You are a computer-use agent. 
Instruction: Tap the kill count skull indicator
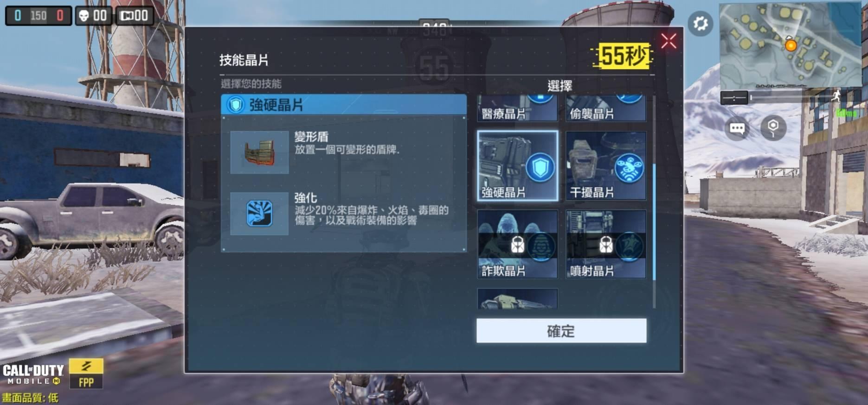[93, 16]
